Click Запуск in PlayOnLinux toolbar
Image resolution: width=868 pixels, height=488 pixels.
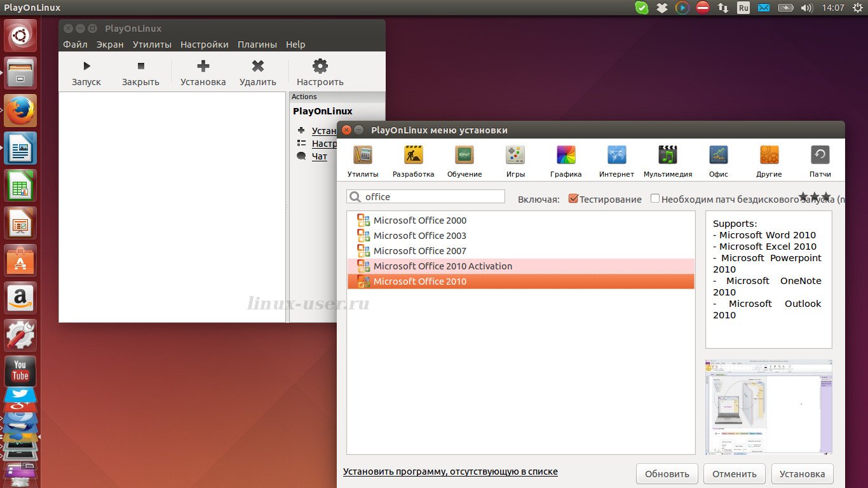click(86, 73)
